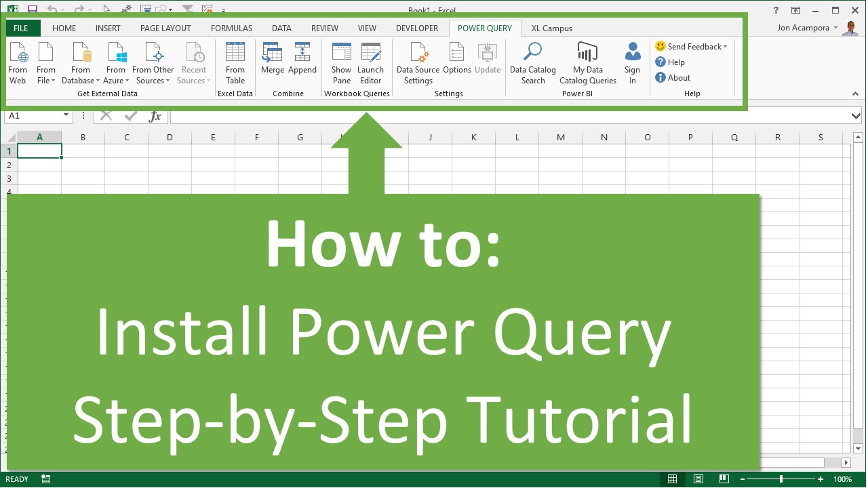Click Save icon in Quick Access Toolbar
Viewport: 868px width, 488px height.
coord(33,10)
